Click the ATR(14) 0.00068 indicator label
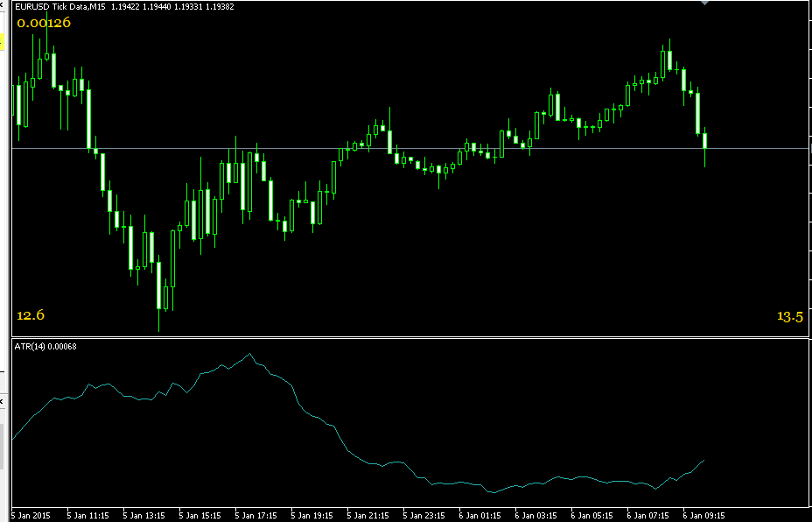The height and width of the screenshot is (522, 812). pos(45,346)
